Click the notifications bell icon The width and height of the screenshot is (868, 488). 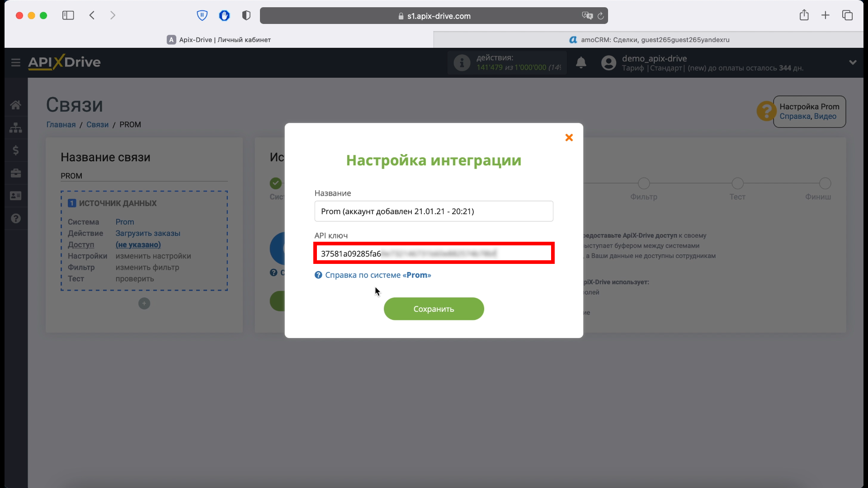coord(581,62)
